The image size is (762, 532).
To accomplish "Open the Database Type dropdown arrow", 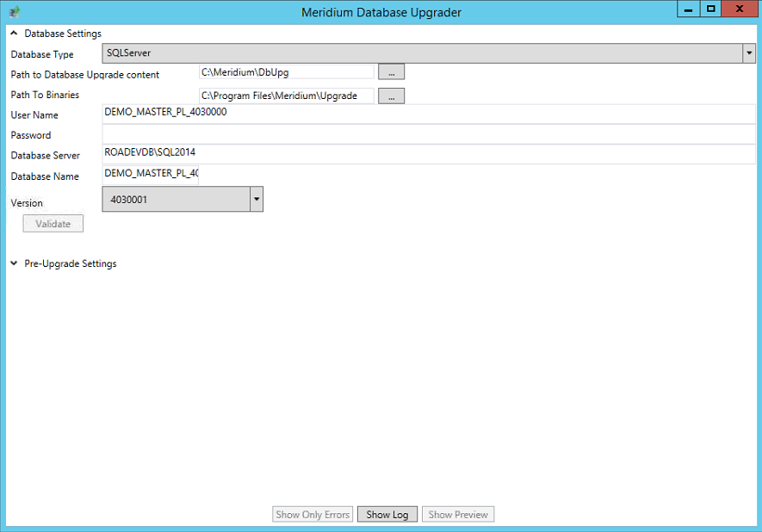I will [749, 53].
